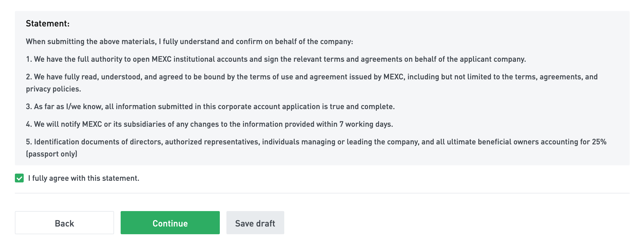The image size is (644, 248).
Task: Click the "7 working days" text
Action: coord(366,124)
